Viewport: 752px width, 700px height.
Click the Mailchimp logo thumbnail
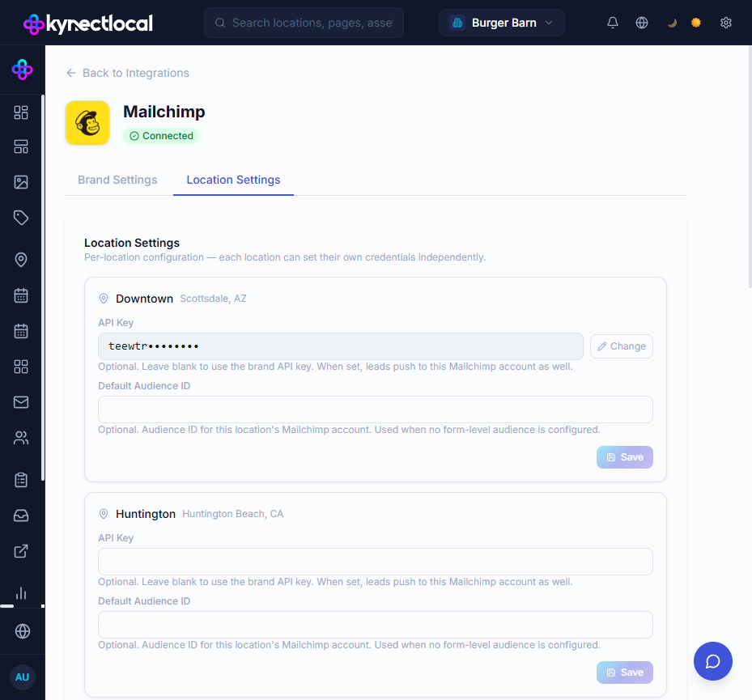pos(87,123)
